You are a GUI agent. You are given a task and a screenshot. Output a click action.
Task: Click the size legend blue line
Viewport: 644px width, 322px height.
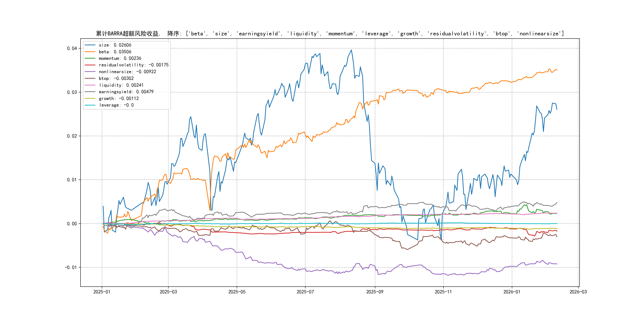tap(90, 45)
